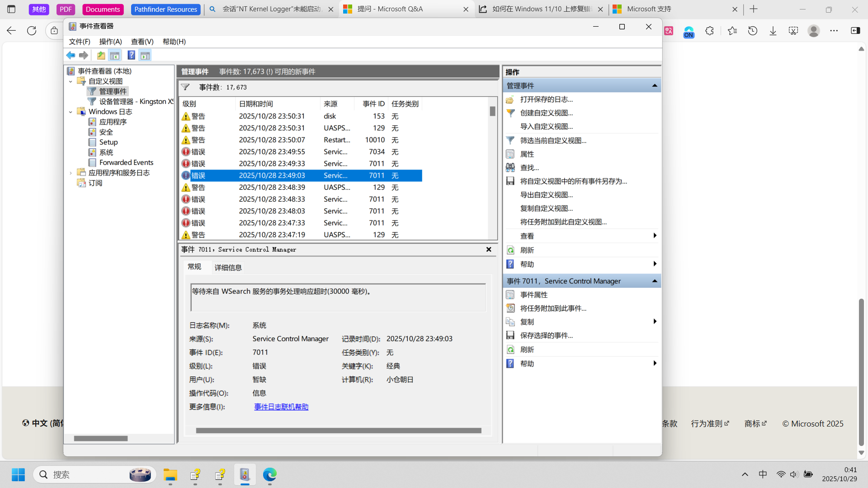The height and width of the screenshot is (488, 868).
Task: Select Forwarded Events in tree
Action: 126,162
